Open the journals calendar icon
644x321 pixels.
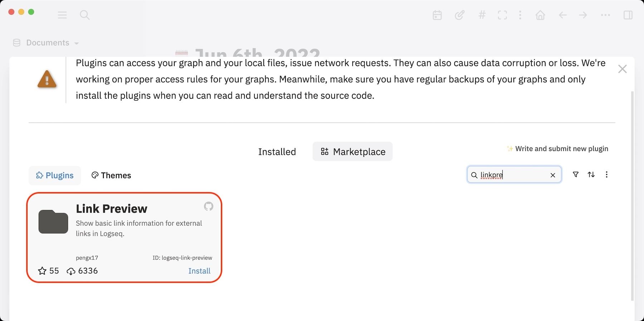coord(437,15)
